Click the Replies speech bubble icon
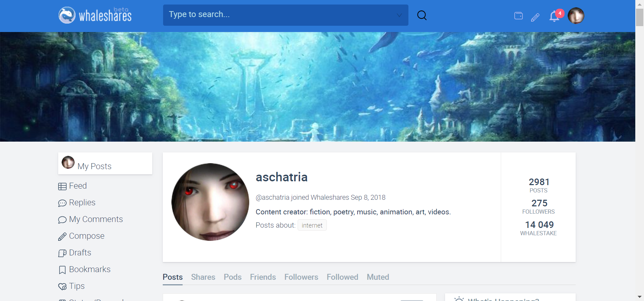Screen dimensions: 644x301 click(62, 203)
